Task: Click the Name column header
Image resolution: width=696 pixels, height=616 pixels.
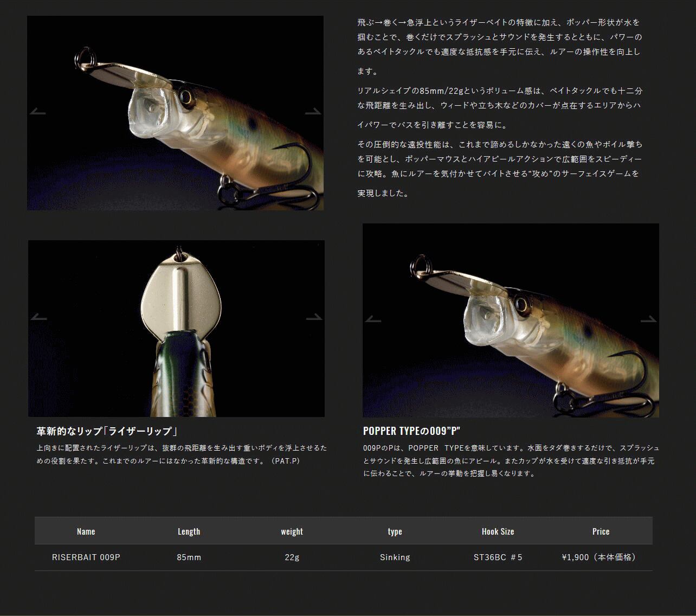Action: click(x=86, y=531)
